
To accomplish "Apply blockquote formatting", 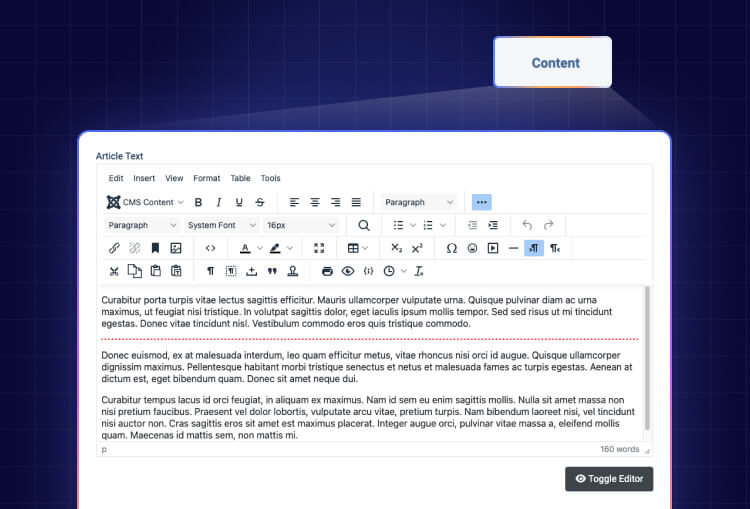I will [x=272, y=271].
